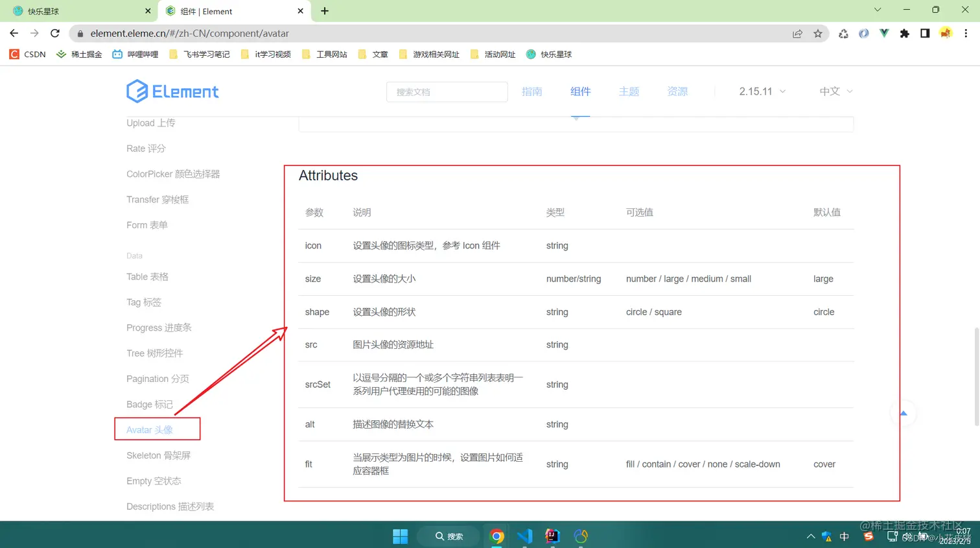Viewport: 980px width, 548px height.
Task: Open the 飞书学习笔记 bookmark folder
Action: (200, 54)
